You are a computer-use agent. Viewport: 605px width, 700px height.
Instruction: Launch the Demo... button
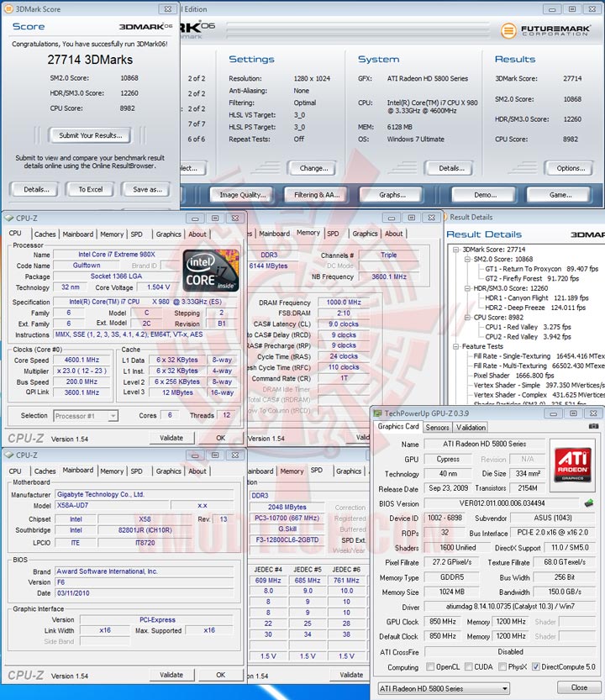tap(486, 195)
